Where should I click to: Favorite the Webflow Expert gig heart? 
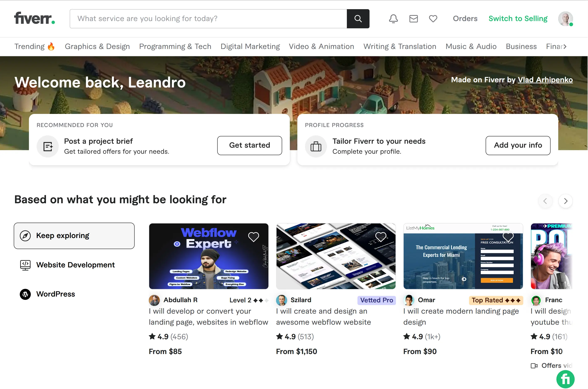pos(253,237)
